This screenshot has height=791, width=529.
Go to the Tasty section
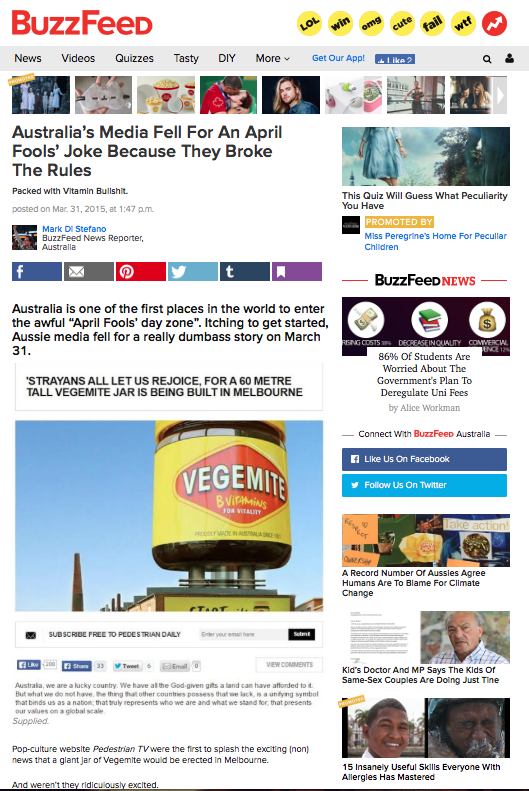point(186,59)
